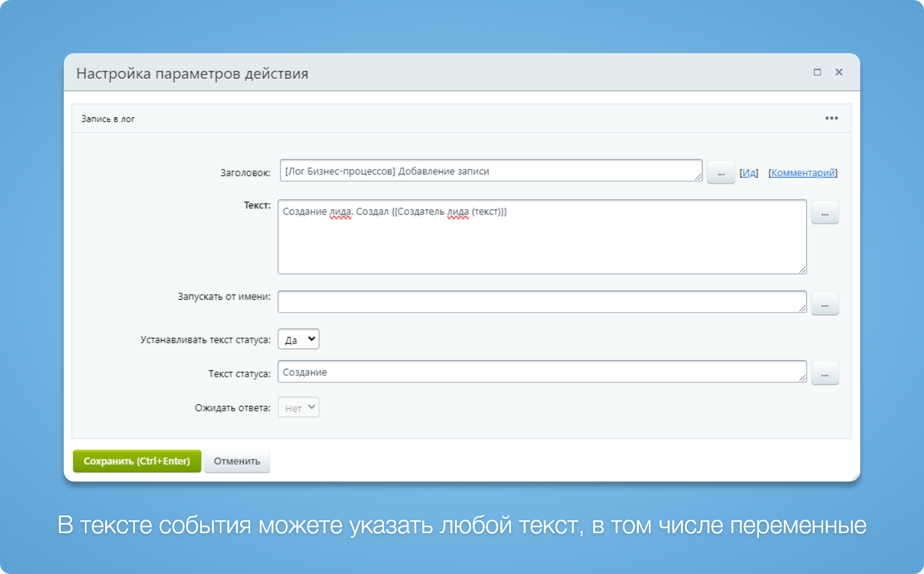Click inside the Текст textarea
The image size is (924, 574).
click(542, 237)
